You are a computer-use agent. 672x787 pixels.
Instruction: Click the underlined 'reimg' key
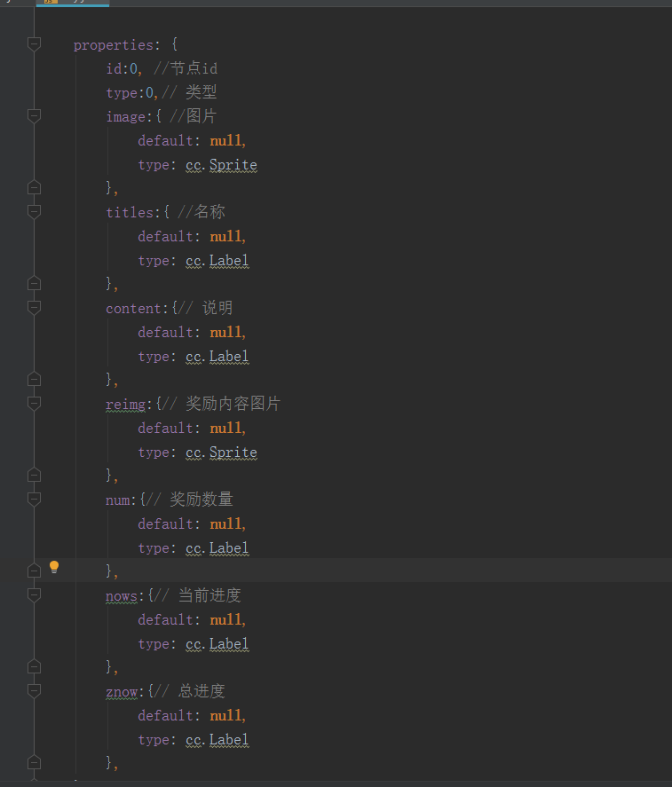(125, 405)
